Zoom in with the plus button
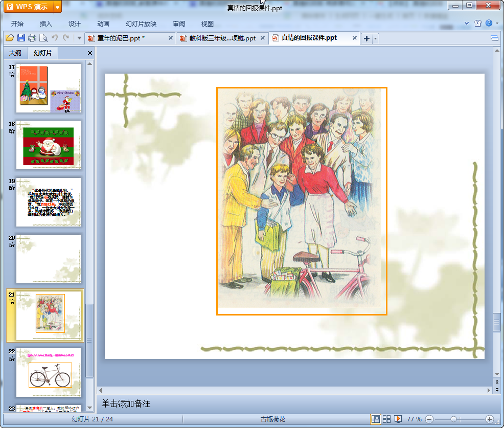This screenshot has width=504, height=428. click(490, 419)
